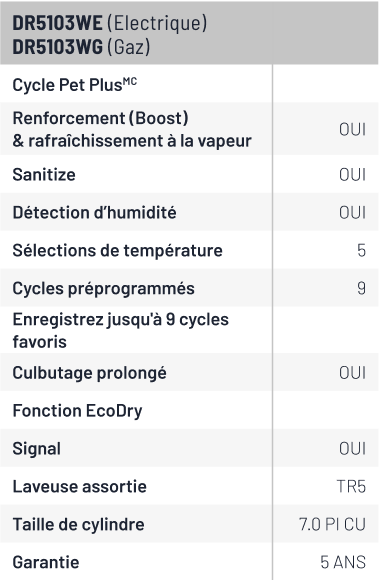379x580 pixels.
Task: Click the 5 ANS warranty value
Action: point(343,562)
